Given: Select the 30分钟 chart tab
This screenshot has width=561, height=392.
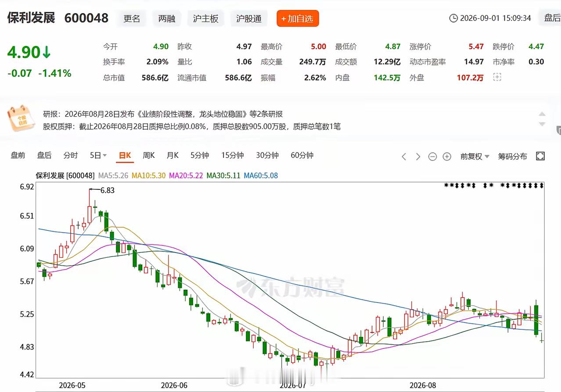Looking at the screenshot, I should pyautogui.click(x=267, y=155).
